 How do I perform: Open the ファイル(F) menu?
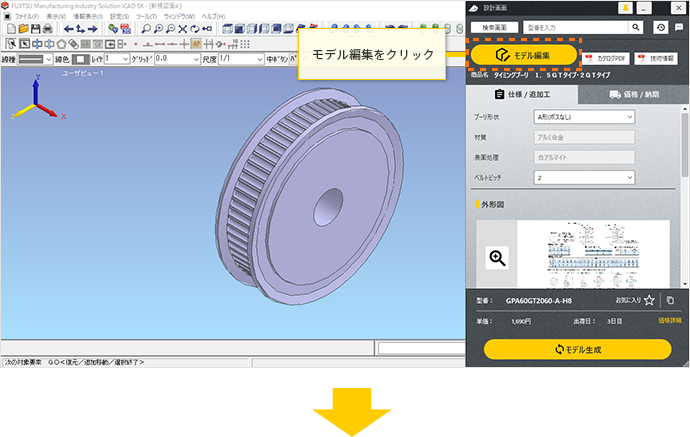click(x=27, y=17)
